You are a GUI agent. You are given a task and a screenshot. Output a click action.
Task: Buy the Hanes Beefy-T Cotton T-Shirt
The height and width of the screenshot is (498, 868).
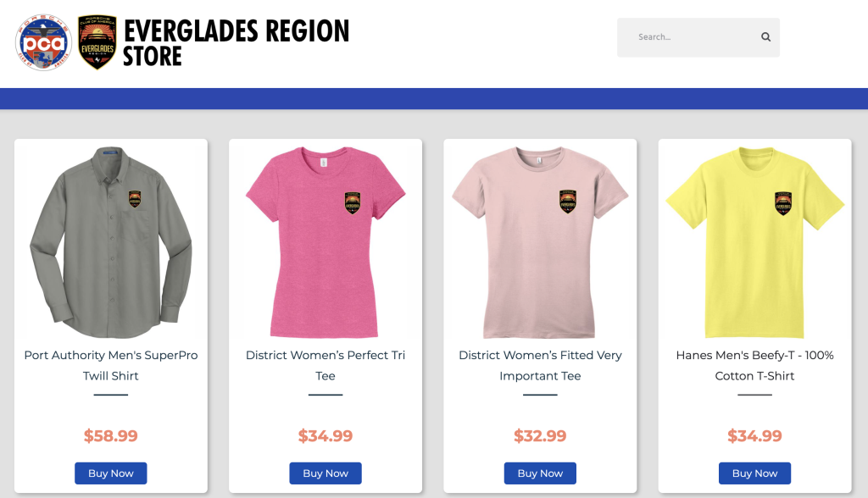point(755,473)
